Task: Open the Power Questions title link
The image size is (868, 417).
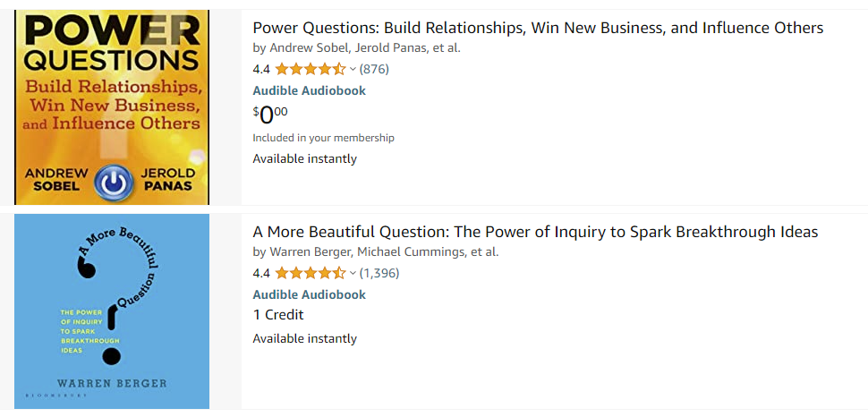Action: (538, 28)
